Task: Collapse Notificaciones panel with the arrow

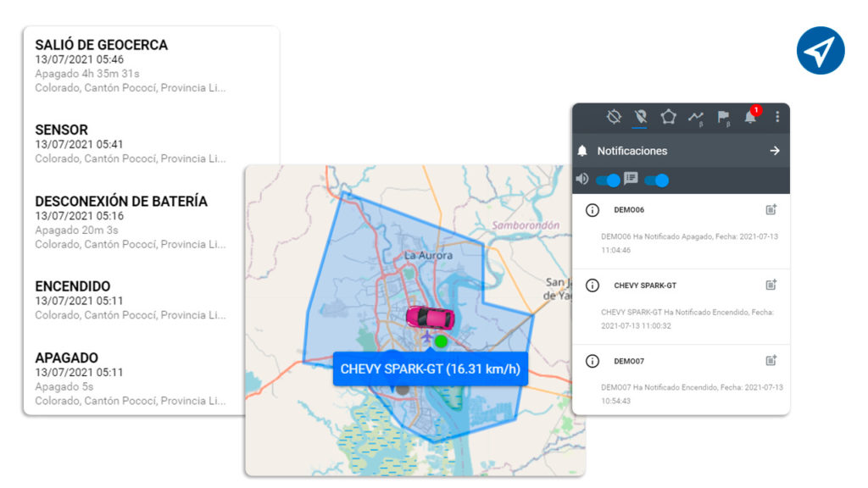Action: (775, 151)
